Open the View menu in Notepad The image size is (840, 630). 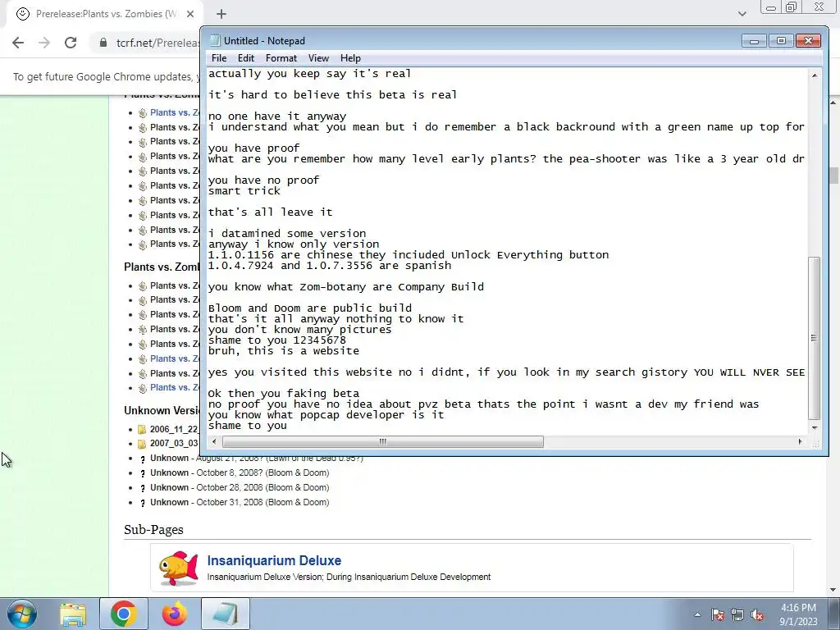click(318, 58)
